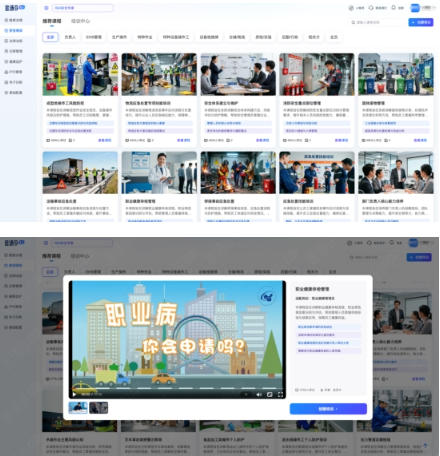Toggle picture-in-picture icon in the video player
The height and width of the screenshot is (456, 440).
pyautogui.click(x=269, y=395)
